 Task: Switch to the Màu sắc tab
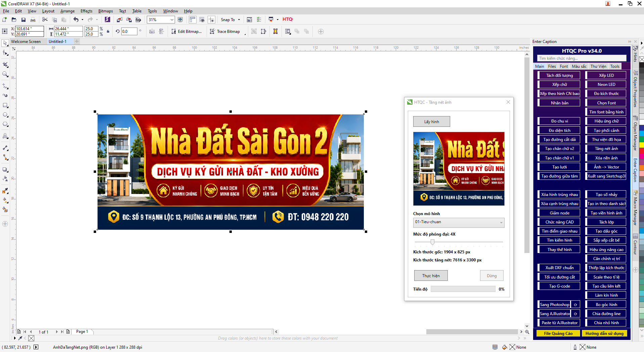point(579,66)
